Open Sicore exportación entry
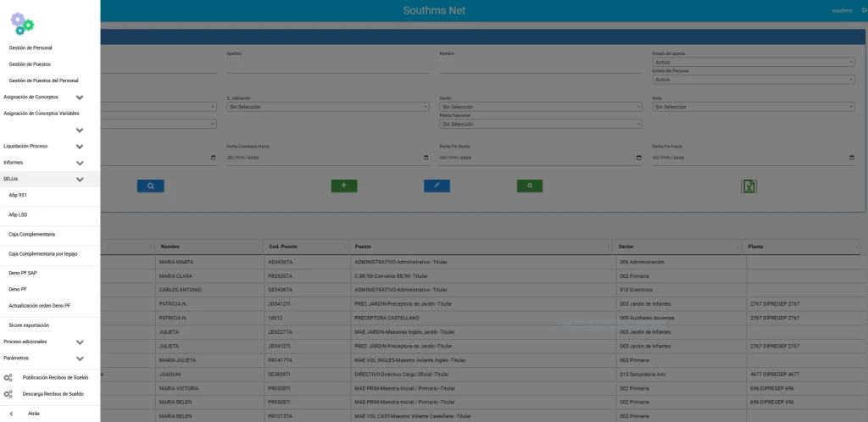 point(30,325)
